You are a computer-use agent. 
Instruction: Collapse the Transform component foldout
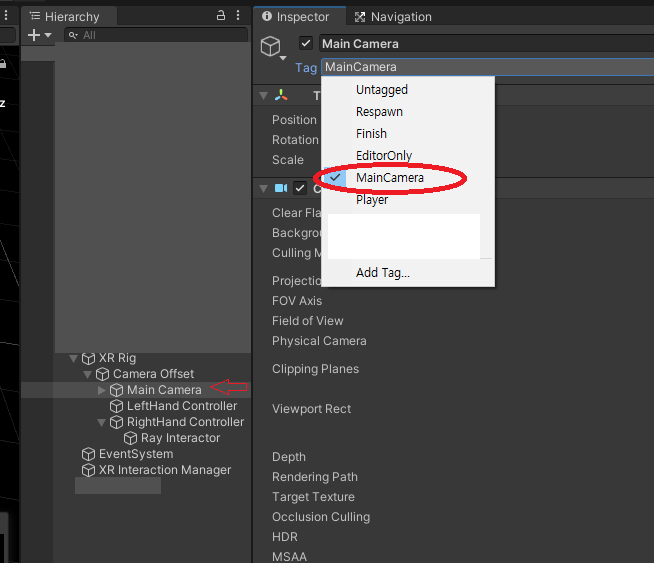(x=263, y=96)
